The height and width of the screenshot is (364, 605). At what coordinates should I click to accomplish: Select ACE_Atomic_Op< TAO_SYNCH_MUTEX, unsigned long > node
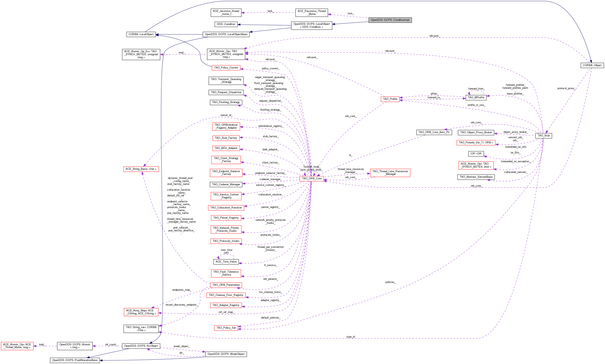click(226, 54)
